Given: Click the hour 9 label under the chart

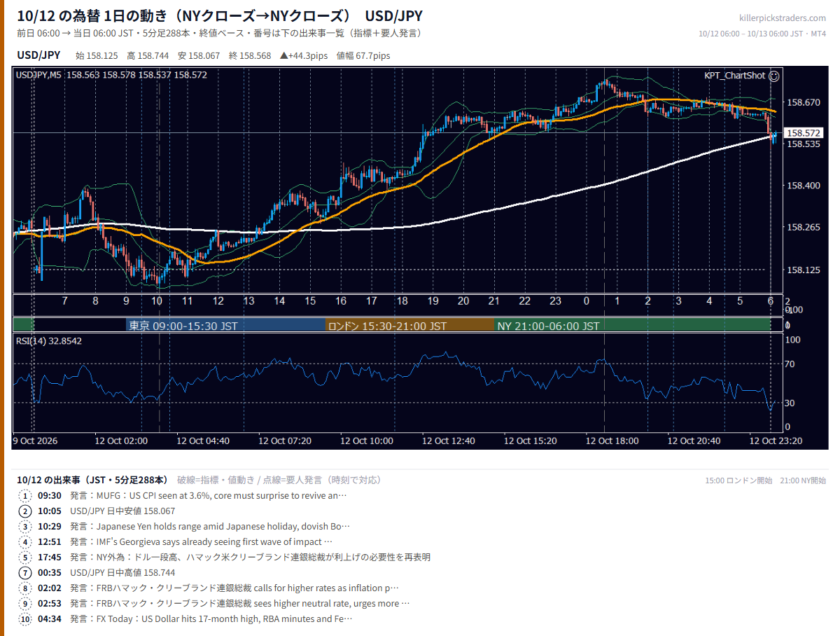Looking at the screenshot, I should click(126, 300).
